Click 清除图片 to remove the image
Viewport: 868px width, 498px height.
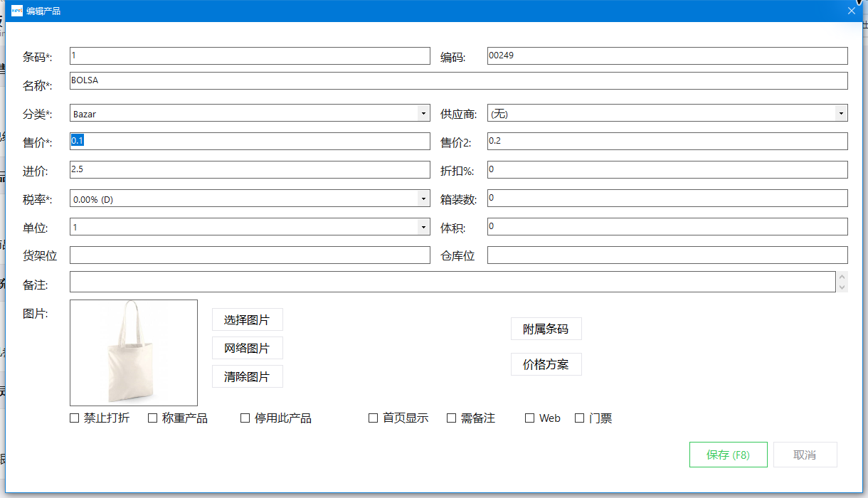pos(248,376)
